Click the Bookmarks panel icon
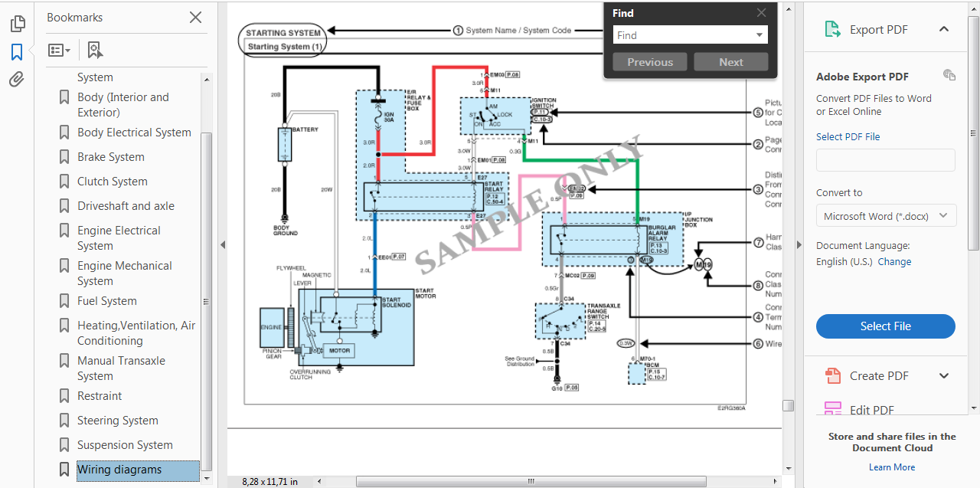Screen dimensions: 980x488 click(x=17, y=52)
